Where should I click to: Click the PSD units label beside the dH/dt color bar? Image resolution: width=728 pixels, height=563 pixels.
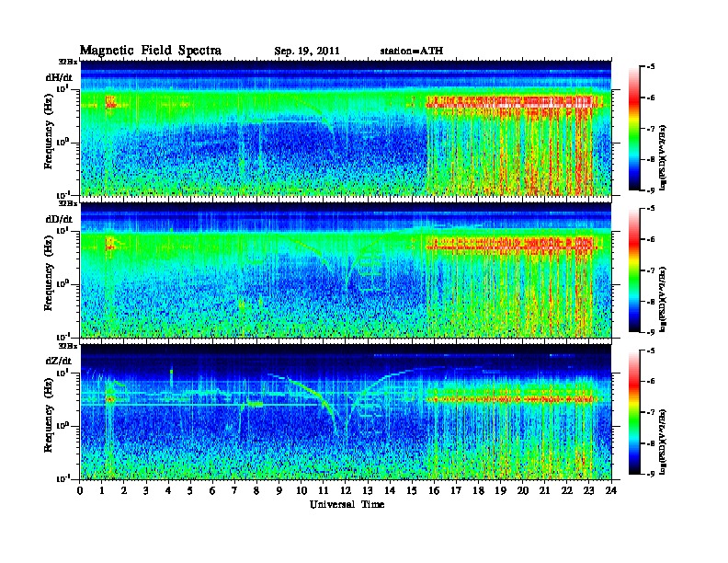pyautogui.click(x=664, y=157)
